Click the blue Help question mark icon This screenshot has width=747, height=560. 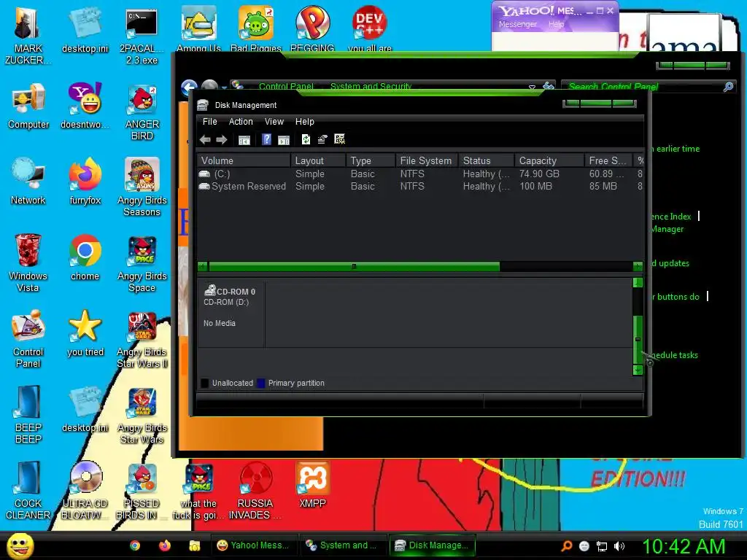pyautogui.click(x=267, y=139)
